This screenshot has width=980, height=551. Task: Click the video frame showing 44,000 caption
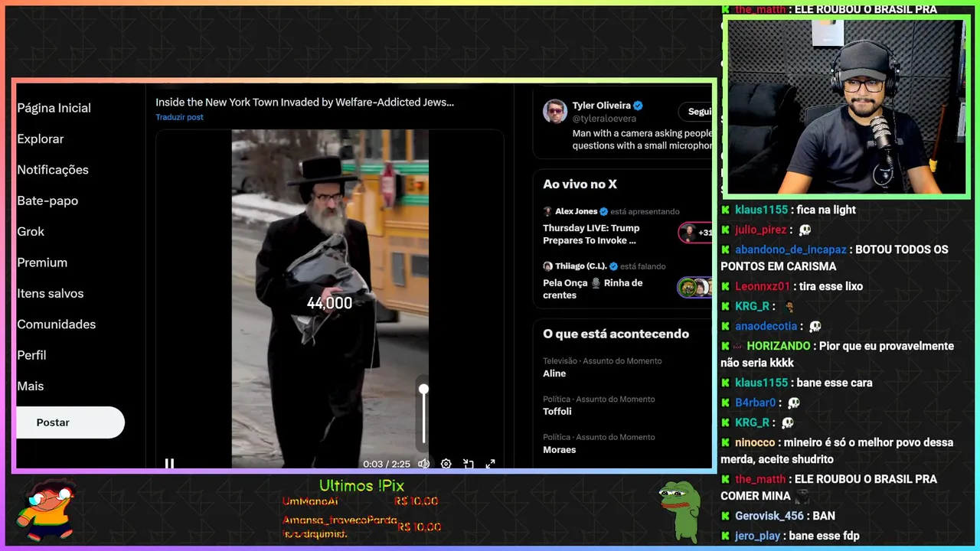pyautogui.click(x=330, y=298)
